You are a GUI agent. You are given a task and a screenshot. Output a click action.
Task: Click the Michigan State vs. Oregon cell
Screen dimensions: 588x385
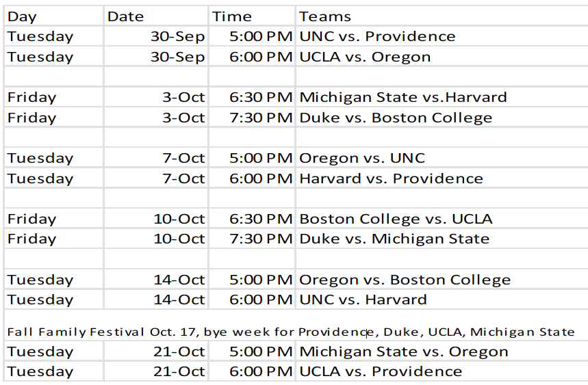point(404,352)
